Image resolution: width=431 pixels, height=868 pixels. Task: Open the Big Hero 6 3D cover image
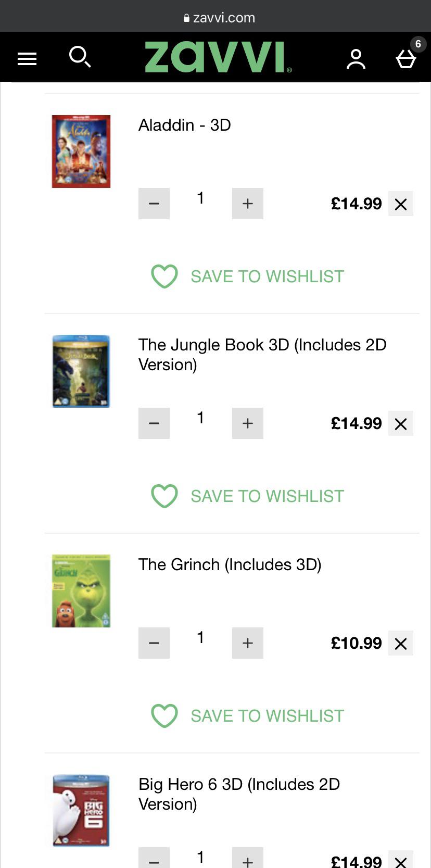click(x=81, y=810)
